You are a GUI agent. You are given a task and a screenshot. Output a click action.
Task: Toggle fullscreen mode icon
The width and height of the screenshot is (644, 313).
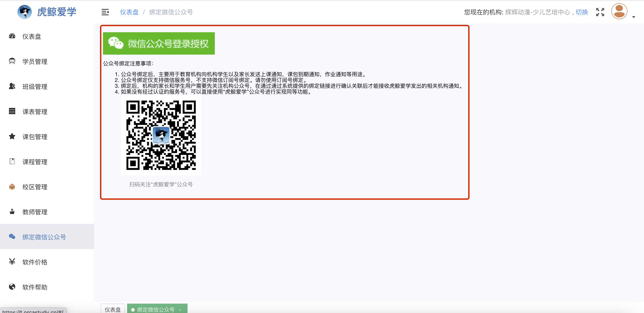coord(600,12)
